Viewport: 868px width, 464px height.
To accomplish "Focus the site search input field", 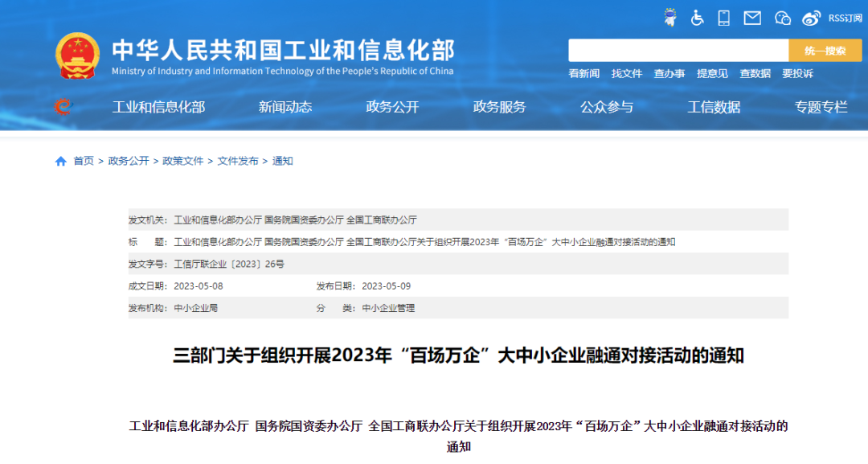I will point(678,51).
